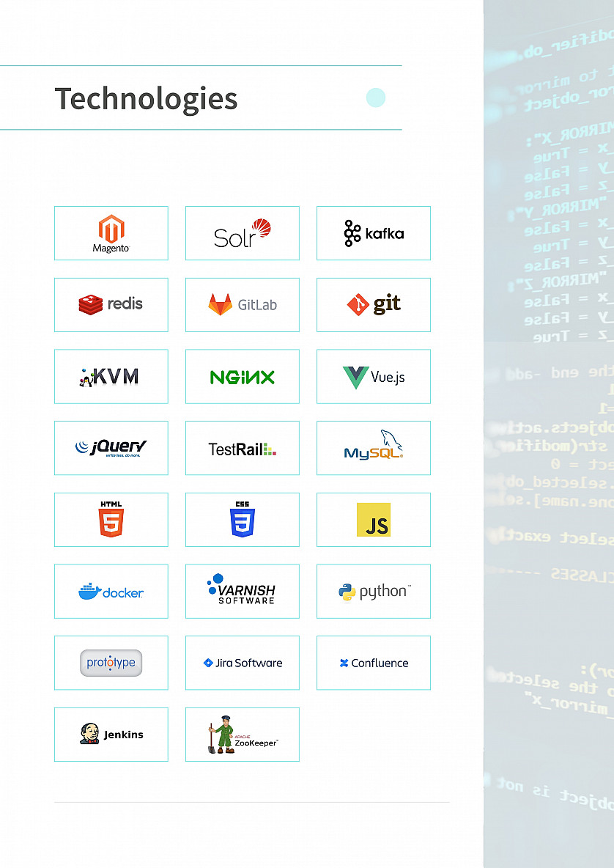The image size is (614, 868).
Task: Click the git logo tile
Action: point(374,305)
